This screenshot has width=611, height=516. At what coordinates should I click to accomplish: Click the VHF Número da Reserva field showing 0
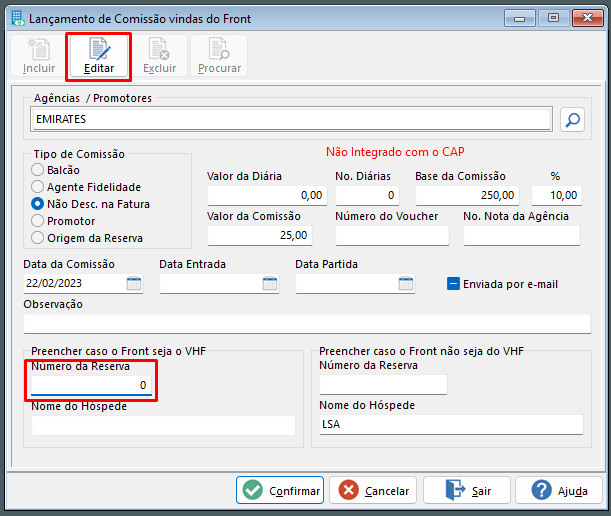[91, 385]
